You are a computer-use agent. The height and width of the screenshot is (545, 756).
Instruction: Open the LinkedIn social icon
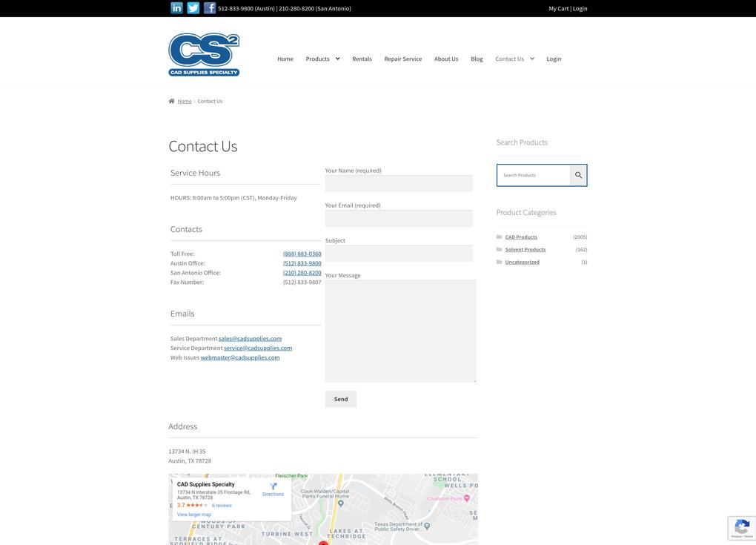[177, 8]
